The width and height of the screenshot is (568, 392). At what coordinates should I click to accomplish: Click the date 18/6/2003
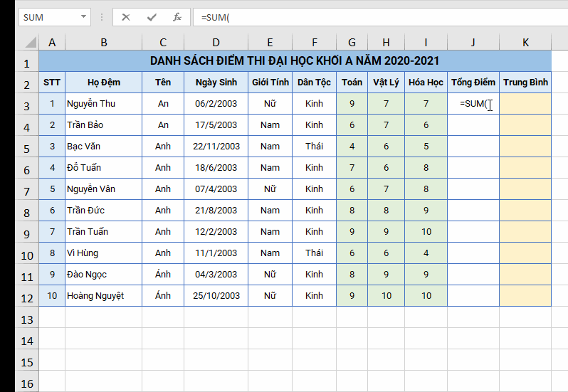pyautogui.click(x=216, y=168)
